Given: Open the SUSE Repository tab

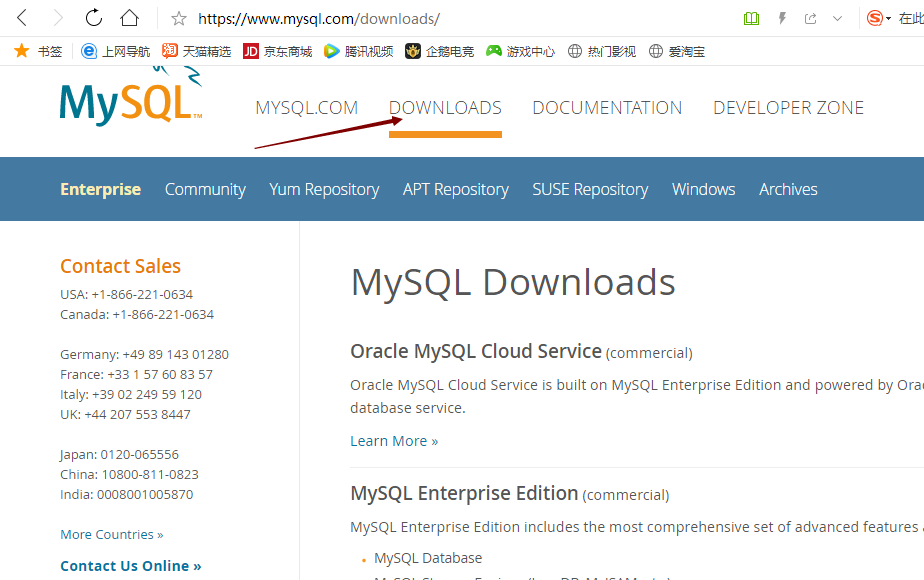Looking at the screenshot, I should coord(590,189).
